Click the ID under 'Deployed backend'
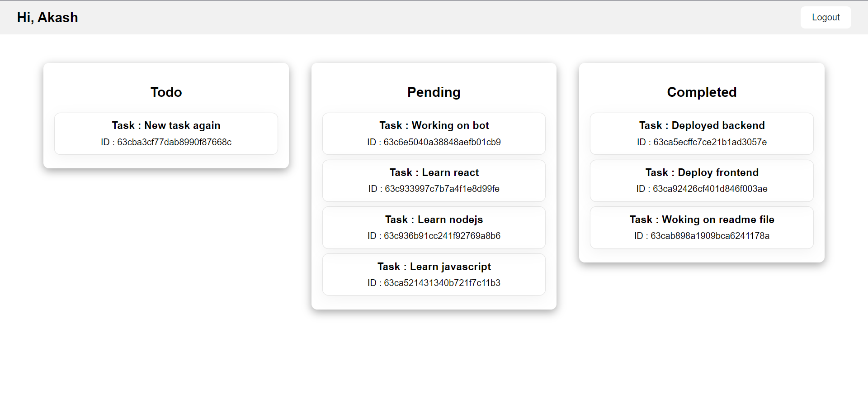 pyautogui.click(x=701, y=142)
